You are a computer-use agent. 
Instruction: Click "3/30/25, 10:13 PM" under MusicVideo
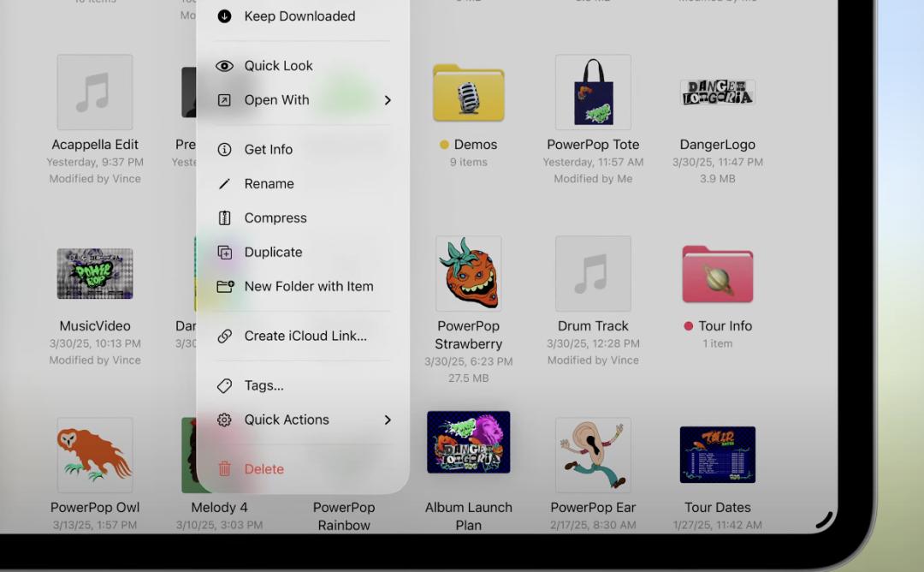click(95, 343)
